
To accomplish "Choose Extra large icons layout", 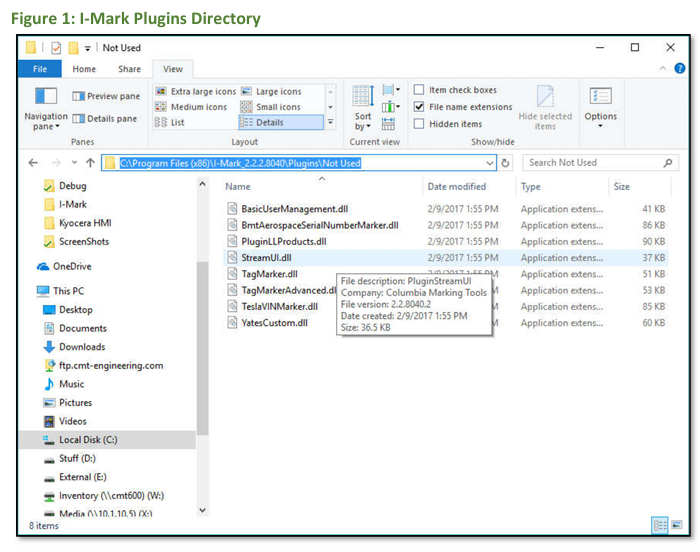I will coord(196,91).
